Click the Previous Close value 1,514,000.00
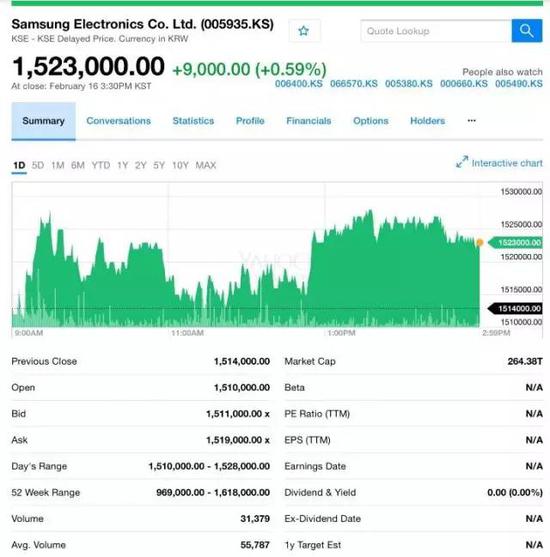Screen dimensions: 550x557 click(242, 362)
